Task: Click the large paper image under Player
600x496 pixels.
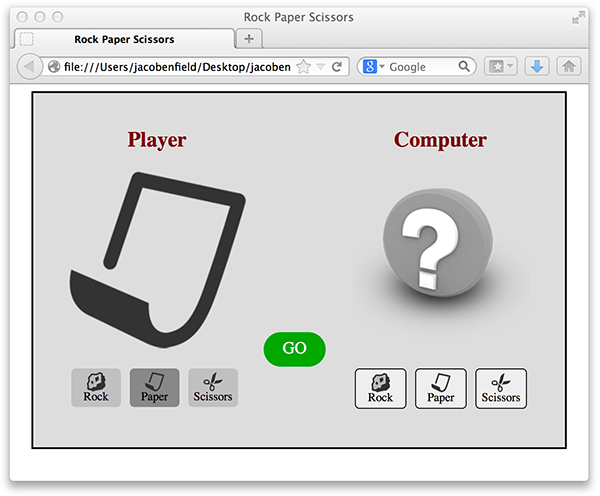Action: pyautogui.click(x=158, y=260)
